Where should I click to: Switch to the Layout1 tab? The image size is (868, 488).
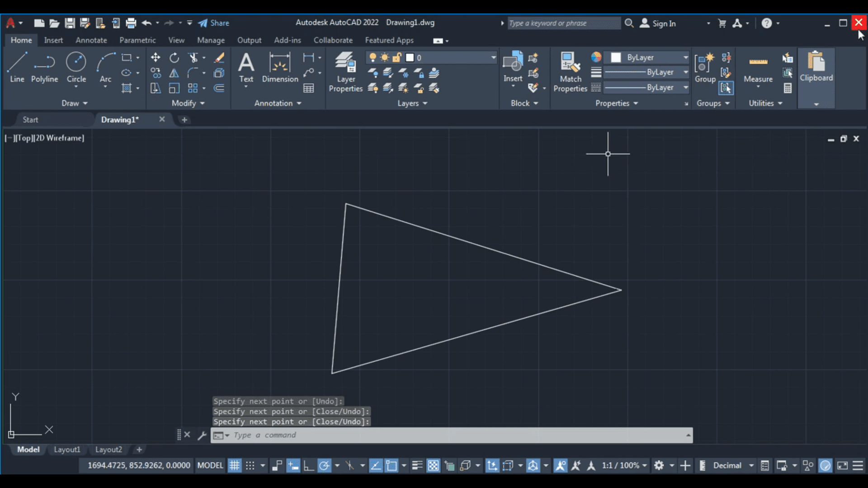(67, 450)
